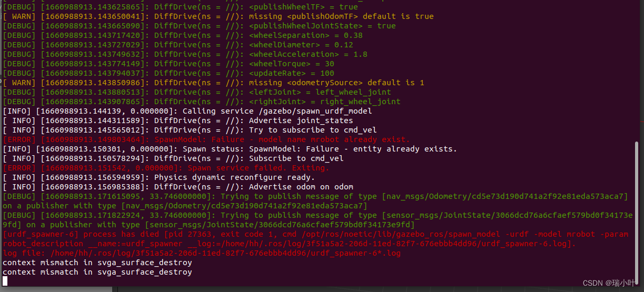Click [ERROR] tag of "Spawn service failed" line

point(19,168)
